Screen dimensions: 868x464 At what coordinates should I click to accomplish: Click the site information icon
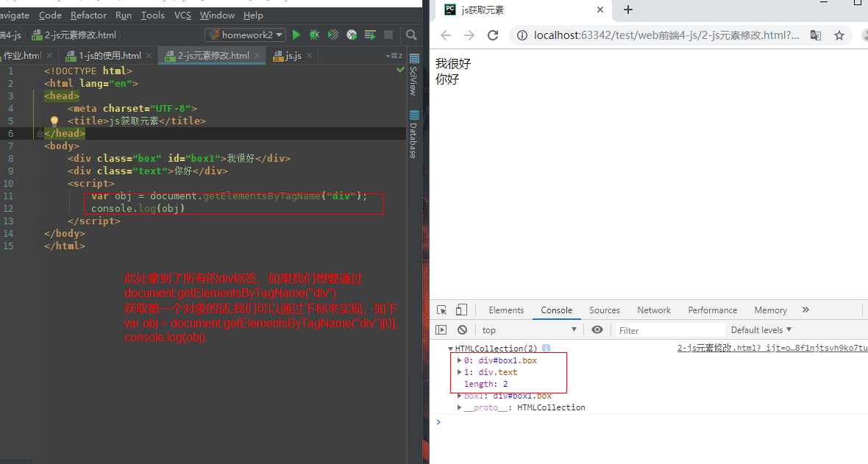[x=522, y=35]
